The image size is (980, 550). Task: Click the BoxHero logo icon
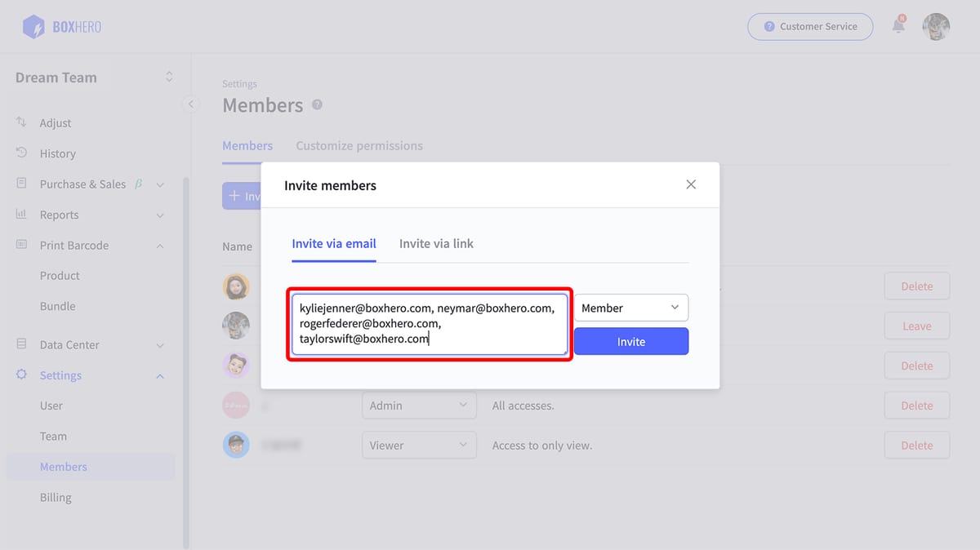coord(33,27)
